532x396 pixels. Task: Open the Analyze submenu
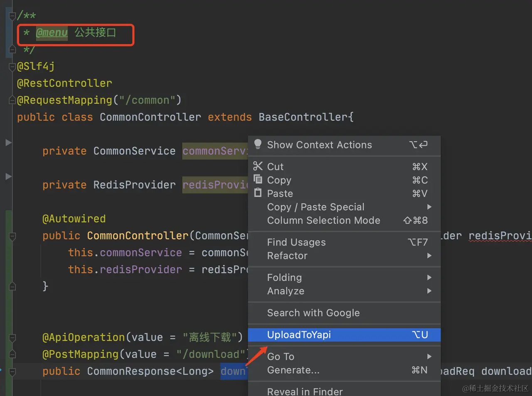[x=344, y=291]
